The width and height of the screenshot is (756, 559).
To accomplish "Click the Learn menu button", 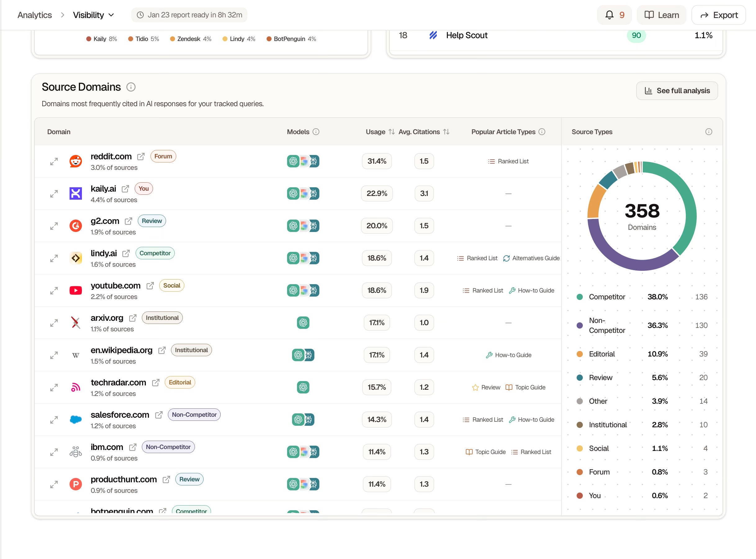I will tap(661, 15).
